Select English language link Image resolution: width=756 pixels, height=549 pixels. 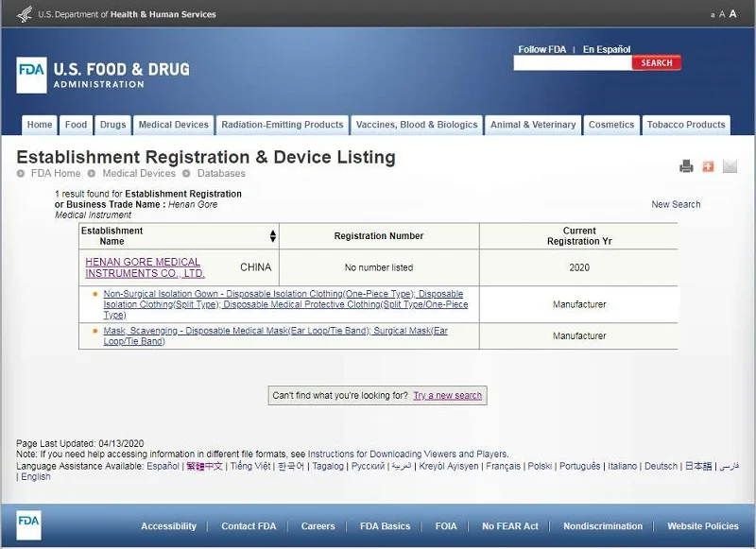click(x=36, y=476)
